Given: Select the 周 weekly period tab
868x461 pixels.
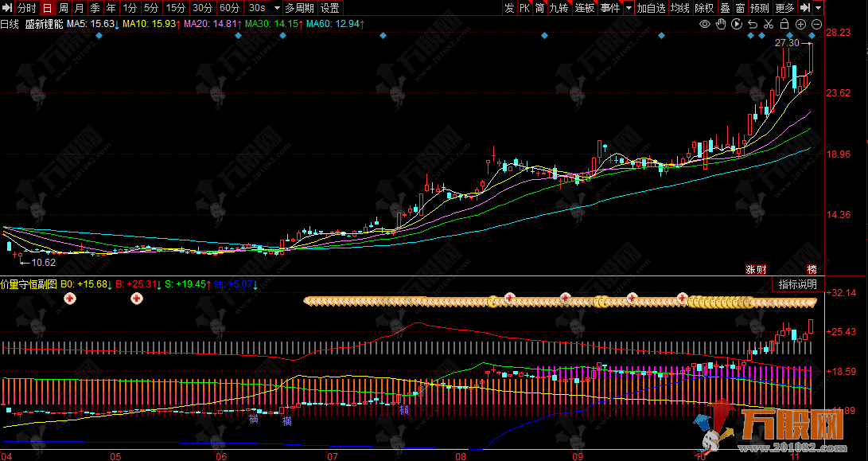Looking at the screenshot, I should pos(64,8).
